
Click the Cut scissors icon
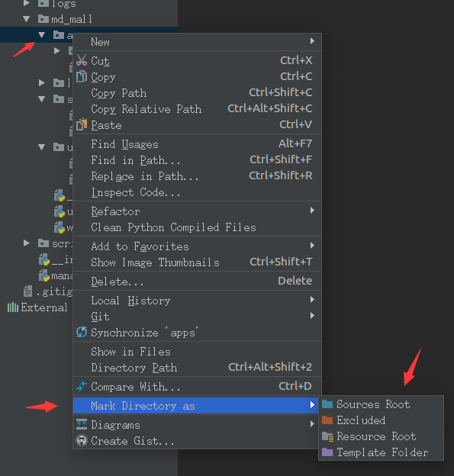tap(82, 60)
